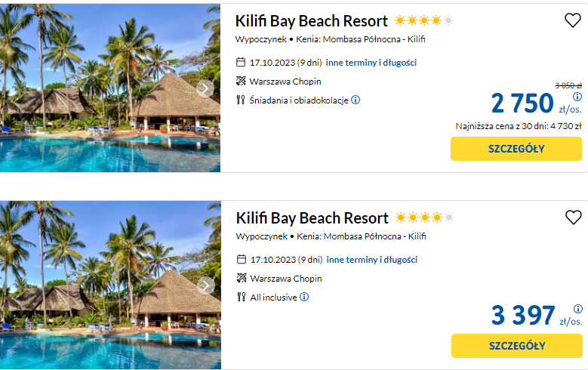Open SZCZEGÓŁY for the 3 397 zł offer
Image resolution: width=588 pixels, height=370 pixels.
point(516,346)
